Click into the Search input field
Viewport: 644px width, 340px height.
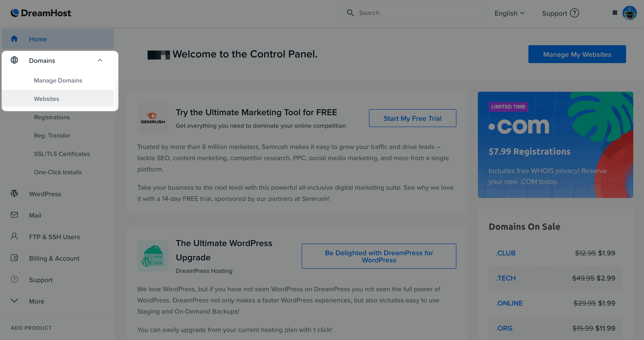(411, 13)
